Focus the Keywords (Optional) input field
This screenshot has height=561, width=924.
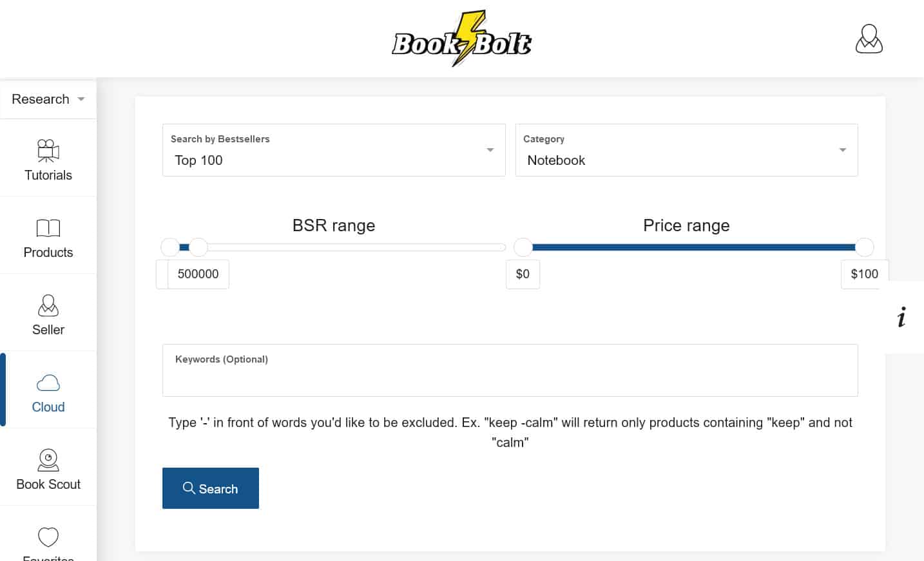[510, 370]
